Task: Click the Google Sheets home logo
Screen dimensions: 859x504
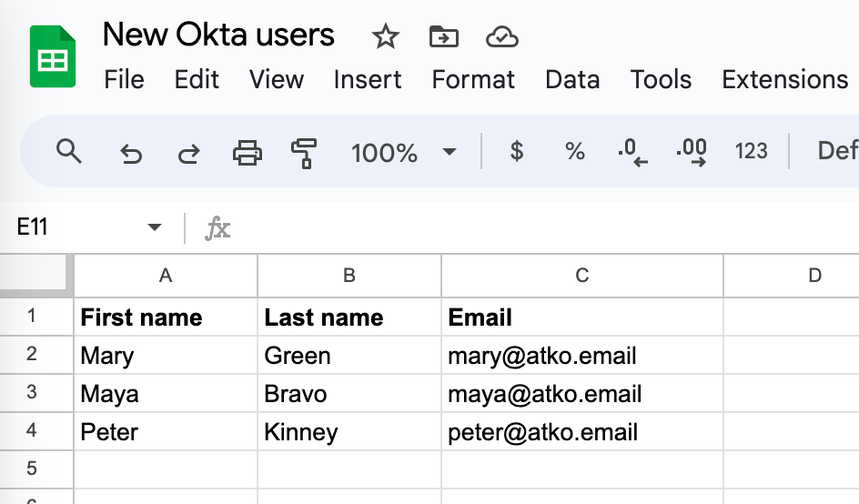Action: coord(52,56)
